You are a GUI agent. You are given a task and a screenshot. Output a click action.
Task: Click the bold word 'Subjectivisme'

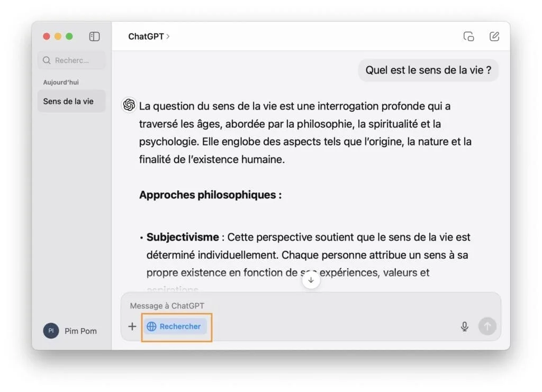click(x=183, y=238)
